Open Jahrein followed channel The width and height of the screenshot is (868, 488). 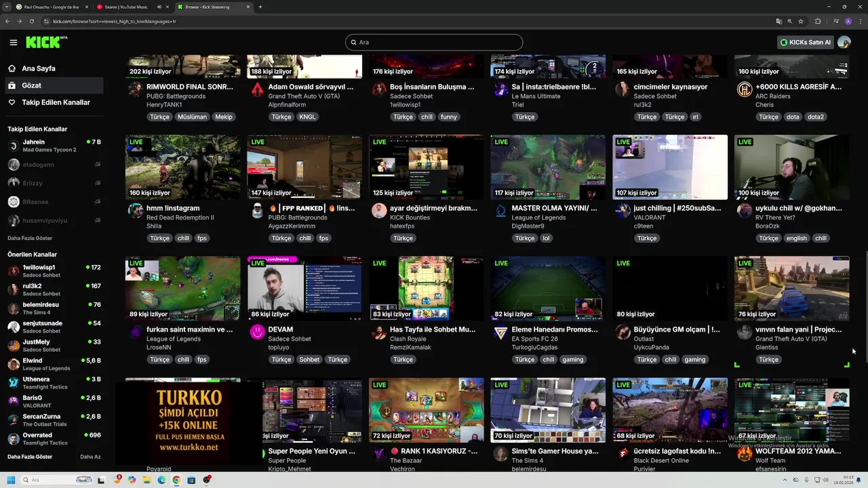point(54,146)
